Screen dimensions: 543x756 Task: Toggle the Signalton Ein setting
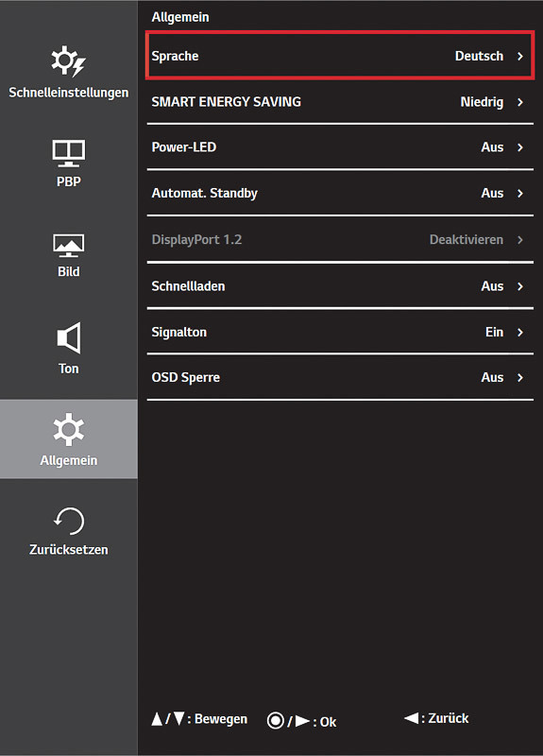coord(494,332)
